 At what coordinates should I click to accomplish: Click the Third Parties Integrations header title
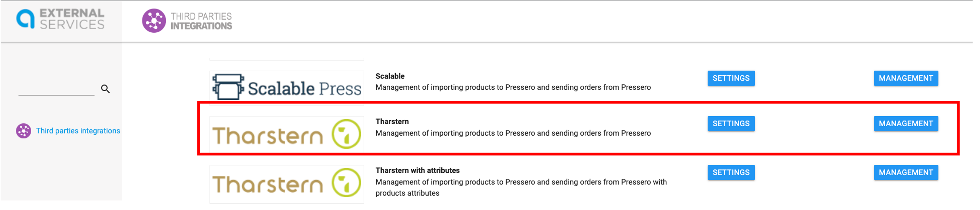201,21
